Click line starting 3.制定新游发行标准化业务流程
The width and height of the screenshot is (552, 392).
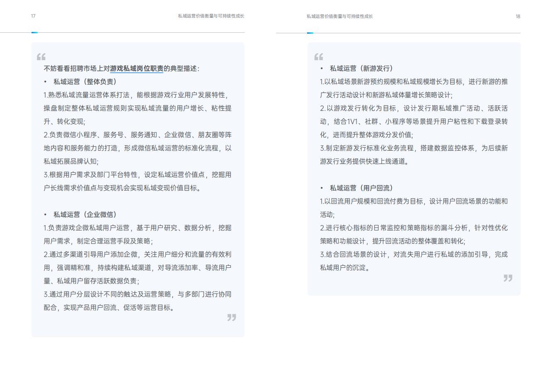pyautogui.click(x=414, y=148)
